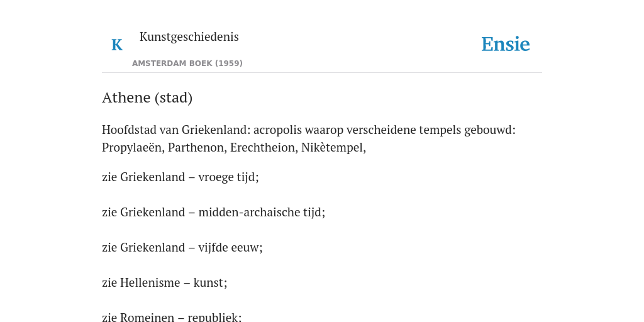Click the phrase Hoofdstad van Griekenland
644x322 pixels.
tap(176, 130)
